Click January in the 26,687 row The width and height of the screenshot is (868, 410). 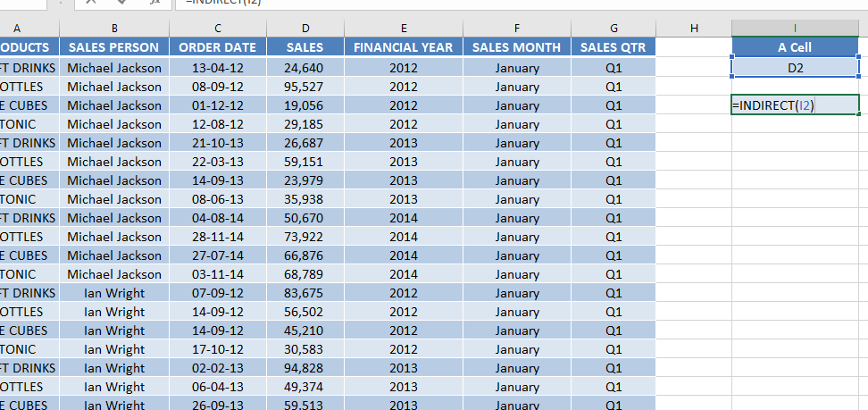[517, 143]
